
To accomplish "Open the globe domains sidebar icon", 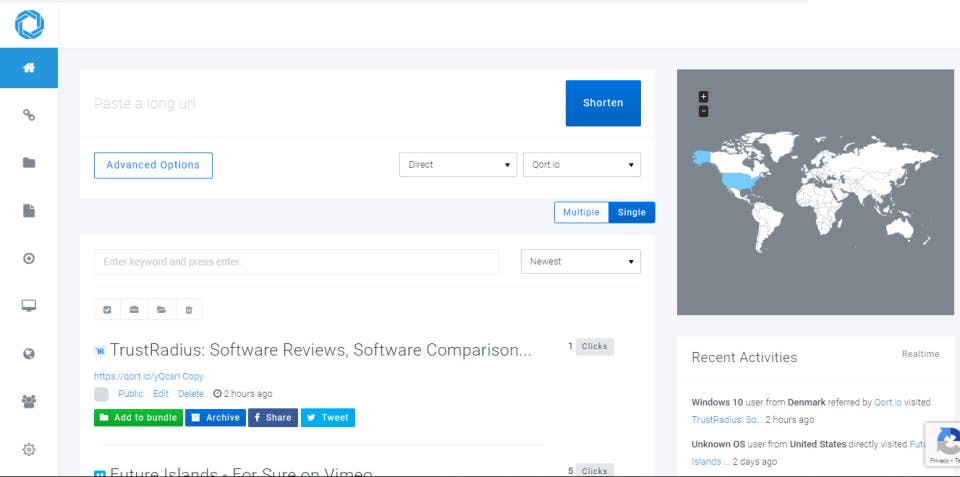I will 29,354.
